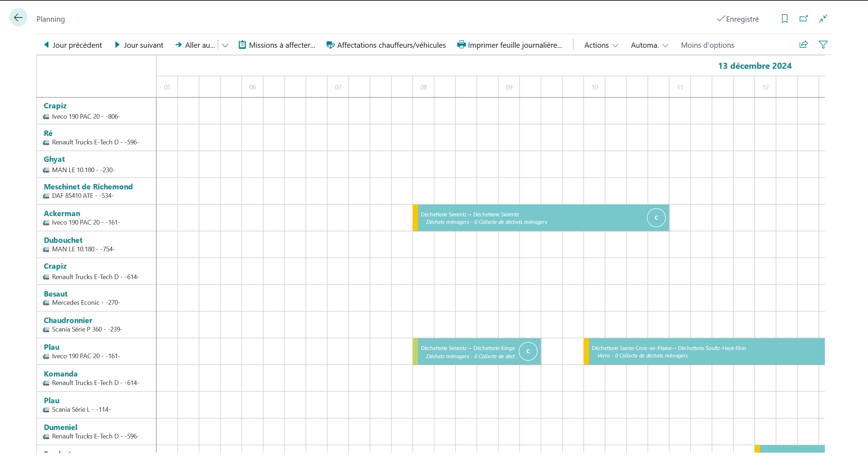
Task: Click the yellow marker on Ackerman's mission
Action: pyautogui.click(x=415, y=218)
